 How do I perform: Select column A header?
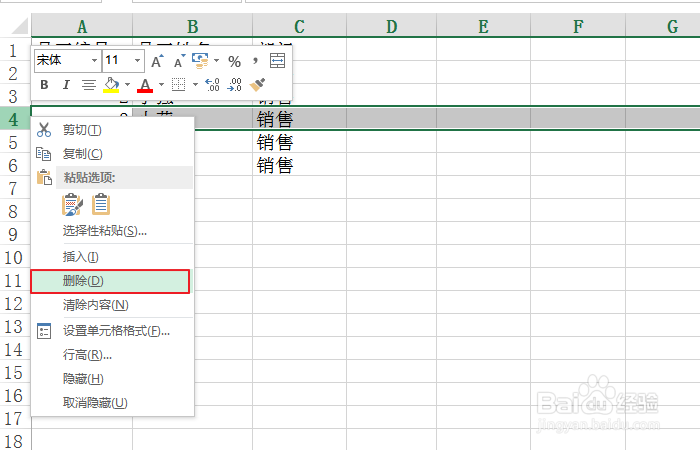point(82,26)
